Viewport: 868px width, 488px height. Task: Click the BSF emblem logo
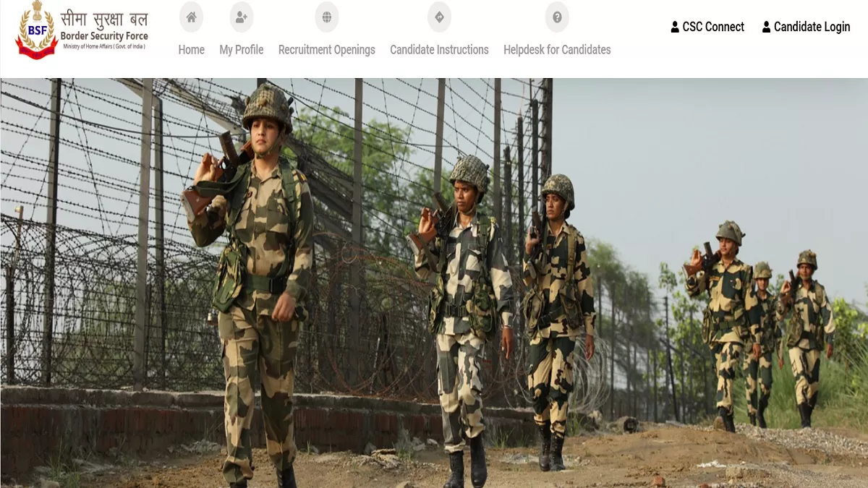pos(36,30)
